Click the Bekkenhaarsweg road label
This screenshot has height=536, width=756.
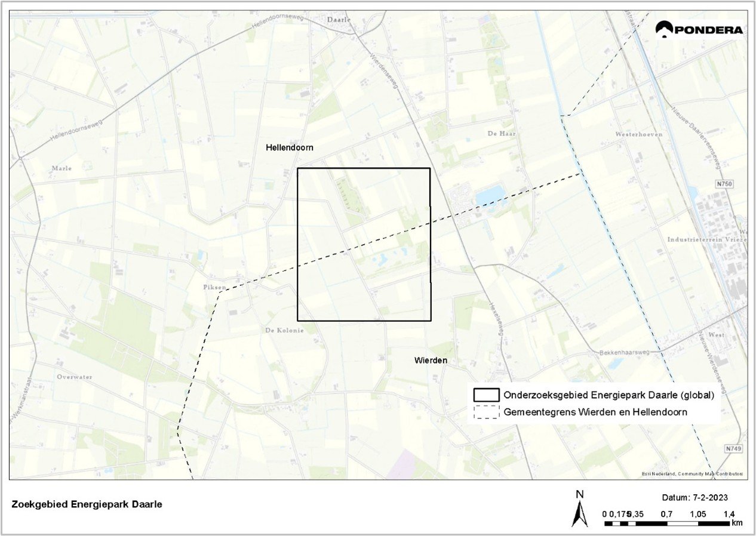coord(623,354)
